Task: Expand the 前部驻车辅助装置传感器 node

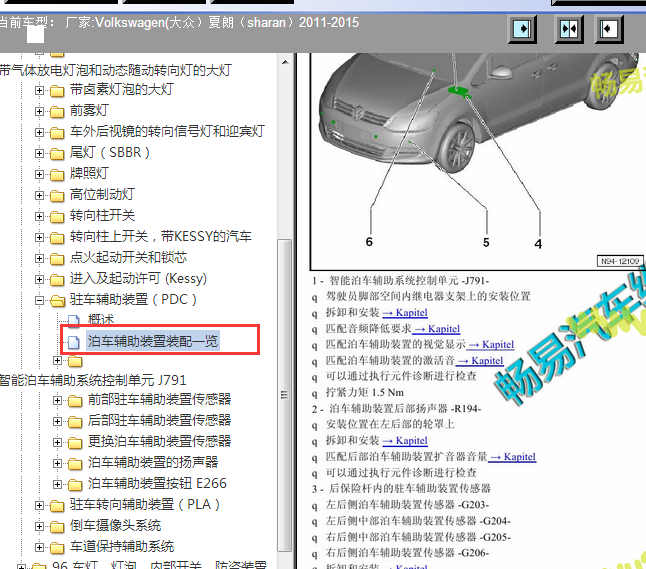Action: [58, 400]
